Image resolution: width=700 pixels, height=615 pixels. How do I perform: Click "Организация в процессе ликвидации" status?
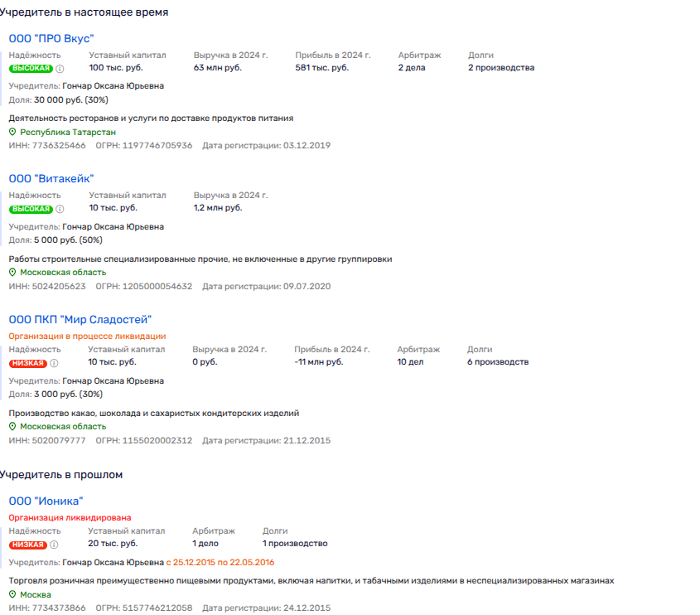(87, 336)
